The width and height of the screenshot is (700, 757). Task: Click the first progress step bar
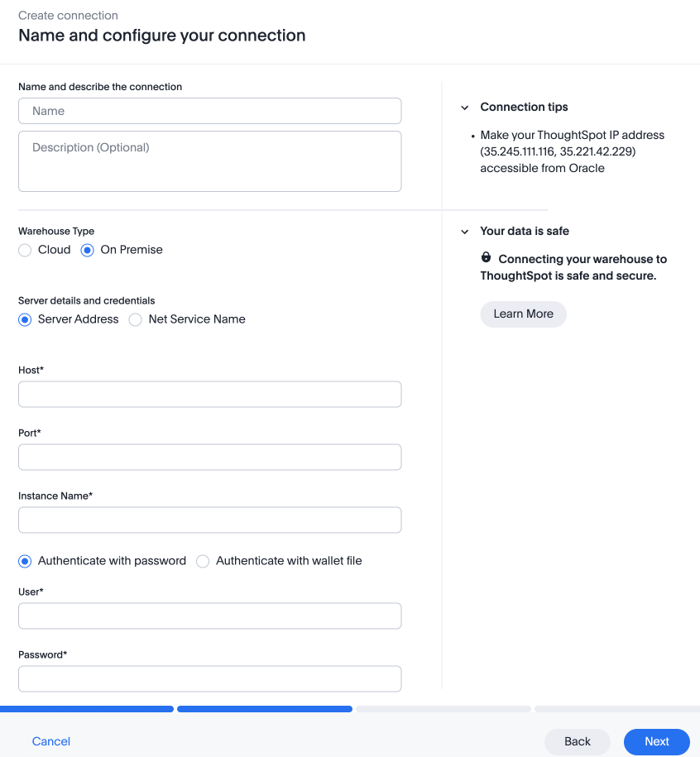pos(87,709)
